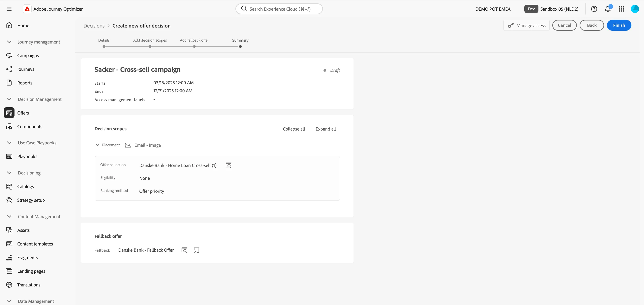This screenshot has width=644, height=305.
Task: Open fallback offer in new window icon
Action: [x=196, y=250]
